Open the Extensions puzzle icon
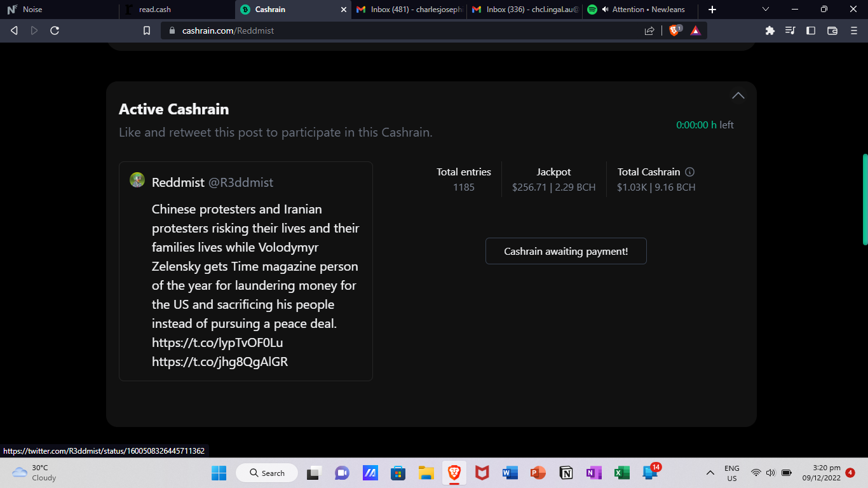868x488 pixels. (770, 30)
